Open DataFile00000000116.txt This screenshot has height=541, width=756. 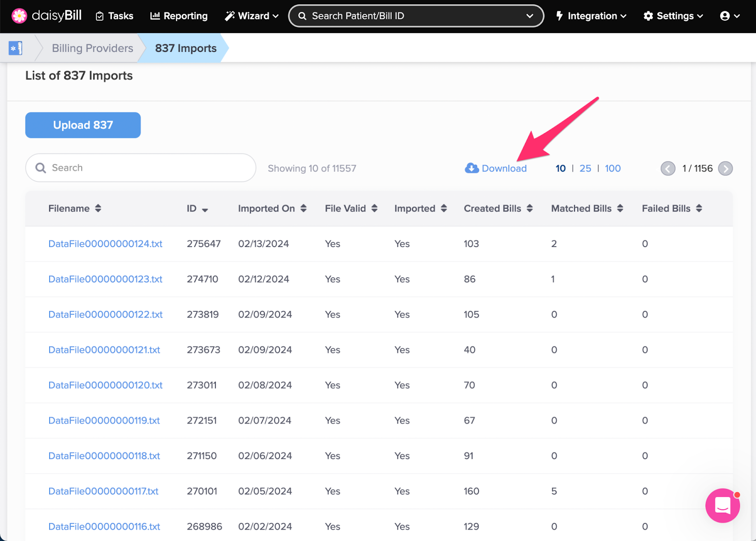(x=104, y=527)
